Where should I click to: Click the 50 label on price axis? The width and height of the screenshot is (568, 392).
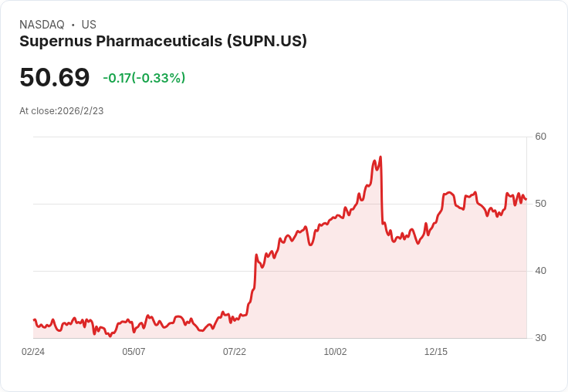(540, 204)
